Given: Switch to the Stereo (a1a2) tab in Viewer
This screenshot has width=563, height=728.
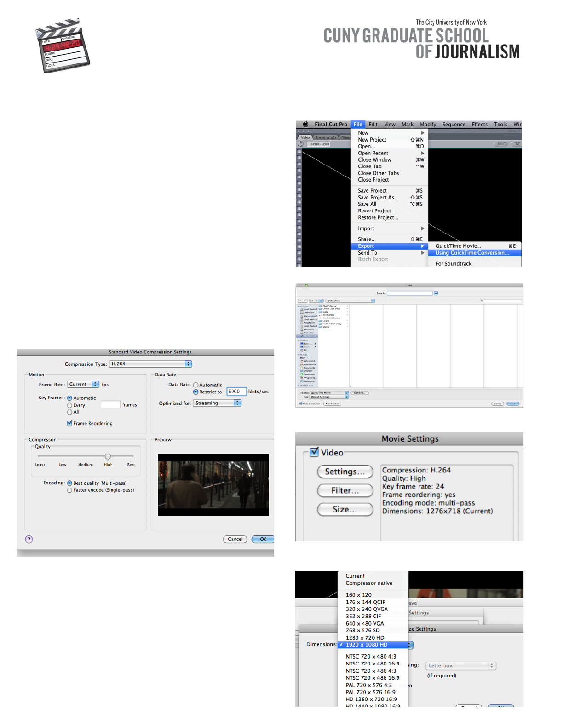Looking at the screenshot, I should (326, 137).
